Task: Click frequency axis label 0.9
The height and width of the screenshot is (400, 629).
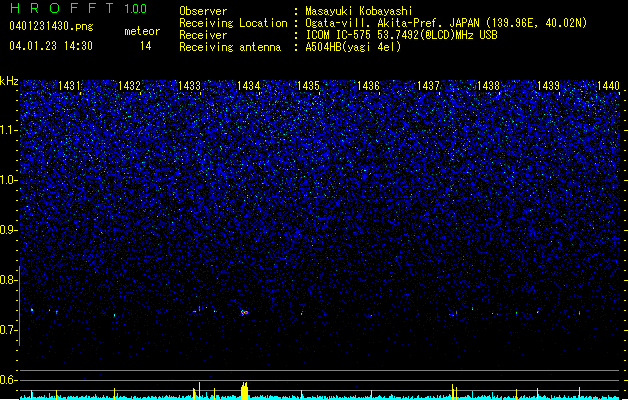Action: [8, 230]
